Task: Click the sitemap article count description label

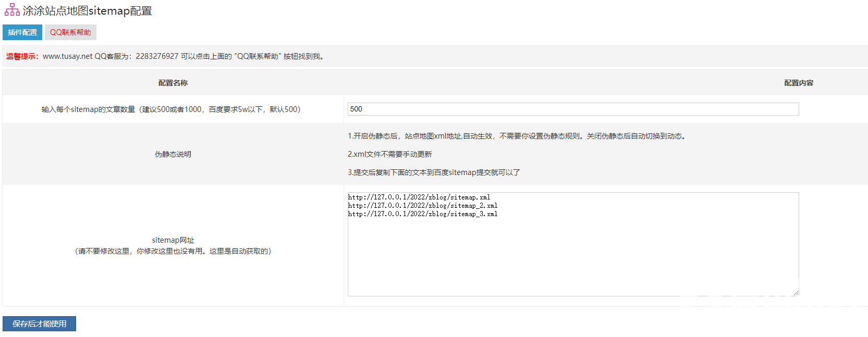Action: point(171,109)
